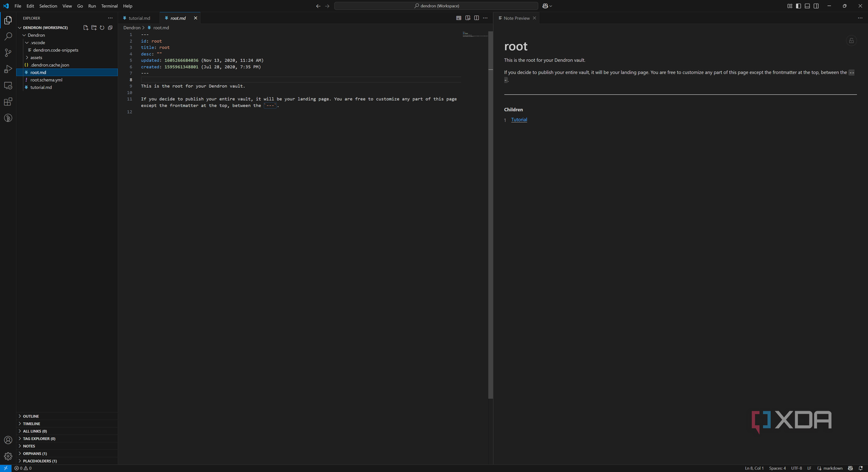Image resolution: width=868 pixels, height=472 pixels.
Task: Open Copilot status icon in status bar
Action: pos(850,468)
